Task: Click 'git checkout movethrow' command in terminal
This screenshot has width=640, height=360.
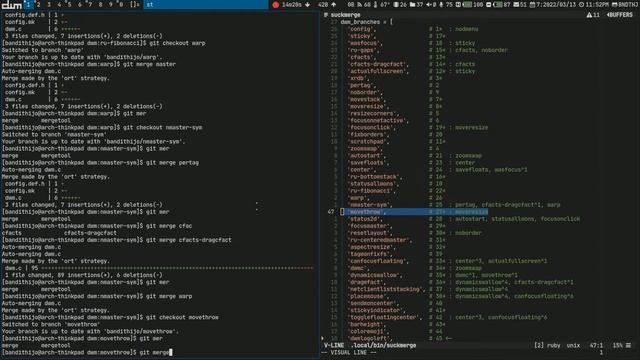Action: (182, 318)
